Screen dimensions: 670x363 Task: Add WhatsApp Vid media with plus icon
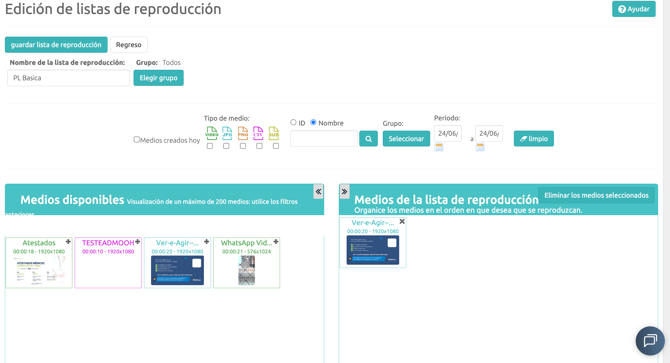coord(276,242)
